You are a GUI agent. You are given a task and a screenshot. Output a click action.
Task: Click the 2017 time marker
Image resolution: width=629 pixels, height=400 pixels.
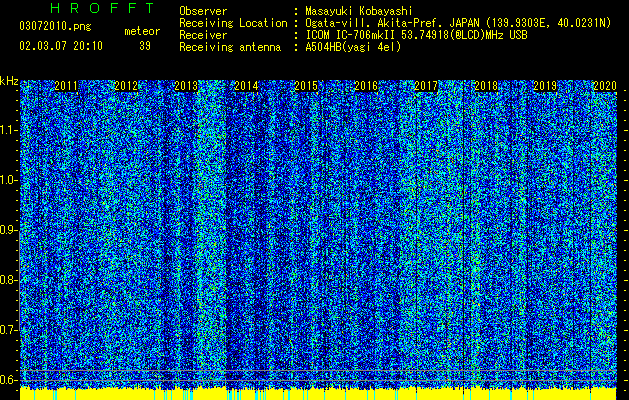(426, 86)
